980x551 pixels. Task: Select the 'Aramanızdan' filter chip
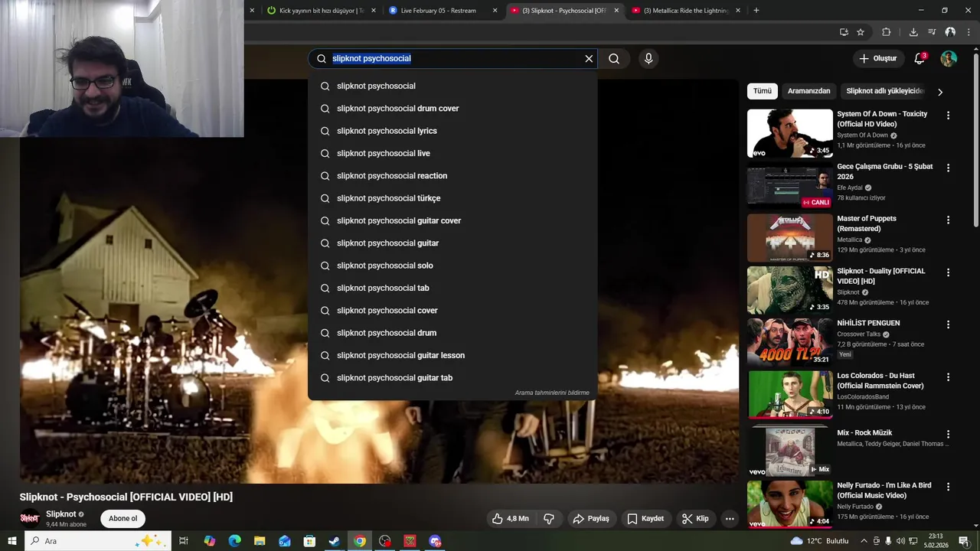[808, 91]
